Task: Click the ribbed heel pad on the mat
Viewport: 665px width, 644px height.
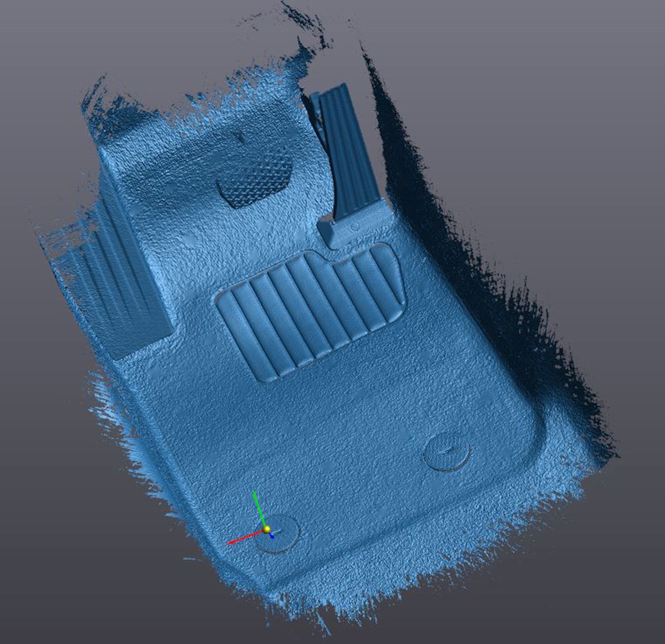Action: tap(308, 315)
